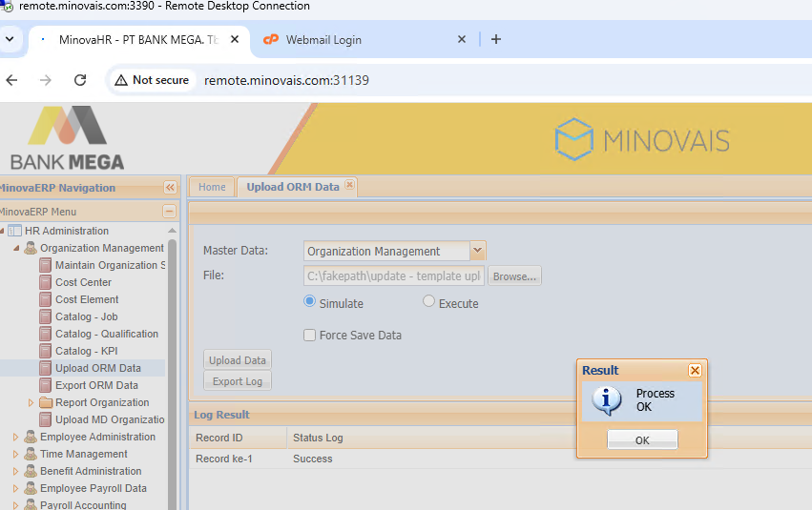The image size is (812, 510).
Task: Click the Cost Center page icon
Action: pyautogui.click(x=46, y=282)
